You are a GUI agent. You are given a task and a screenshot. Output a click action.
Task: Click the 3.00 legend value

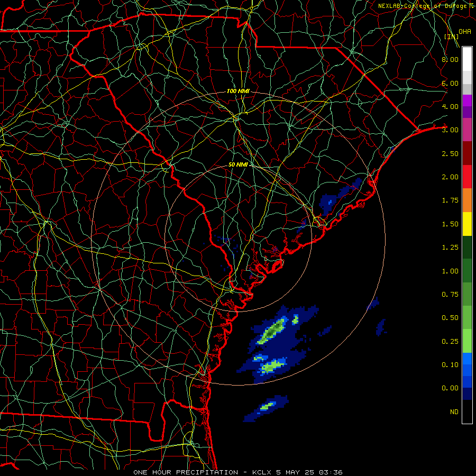(x=450, y=130)
